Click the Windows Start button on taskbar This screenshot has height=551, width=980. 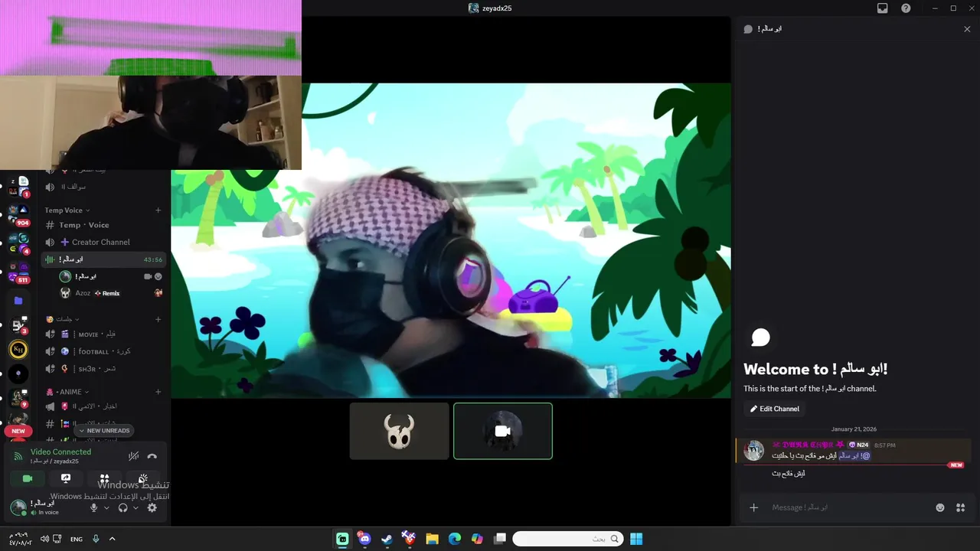(x=636, y=539)
